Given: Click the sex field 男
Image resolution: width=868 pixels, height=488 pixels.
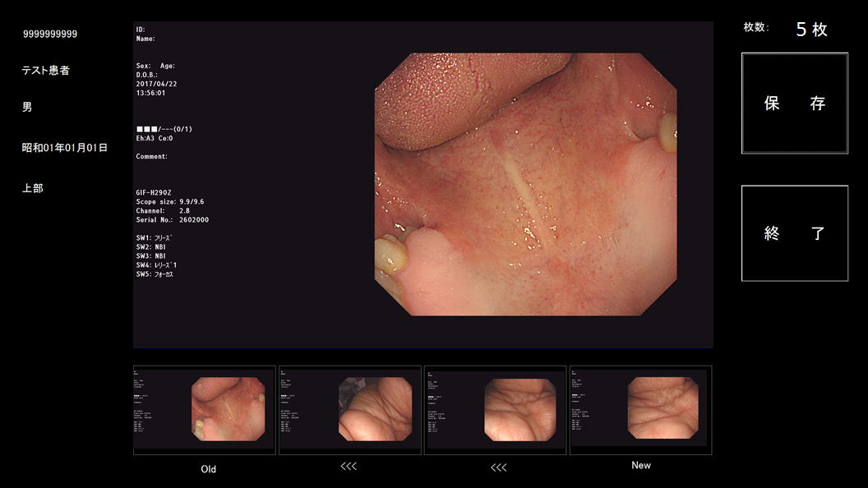Looking at the screenshot, I should coord(27,107).
